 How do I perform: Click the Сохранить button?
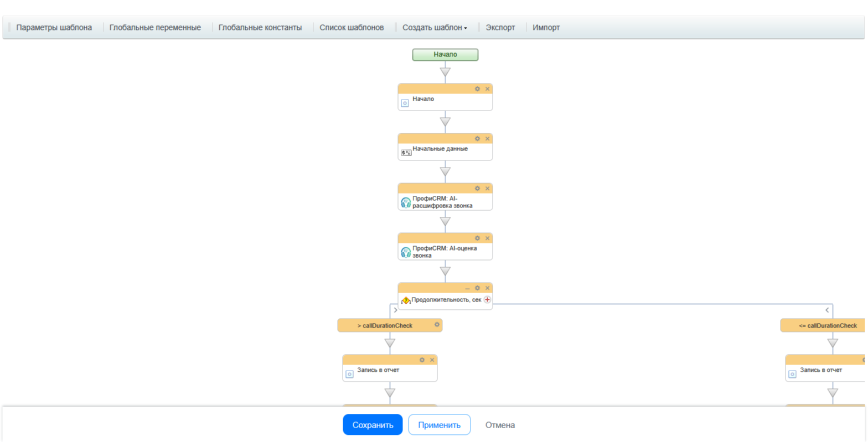coord(373,425)
